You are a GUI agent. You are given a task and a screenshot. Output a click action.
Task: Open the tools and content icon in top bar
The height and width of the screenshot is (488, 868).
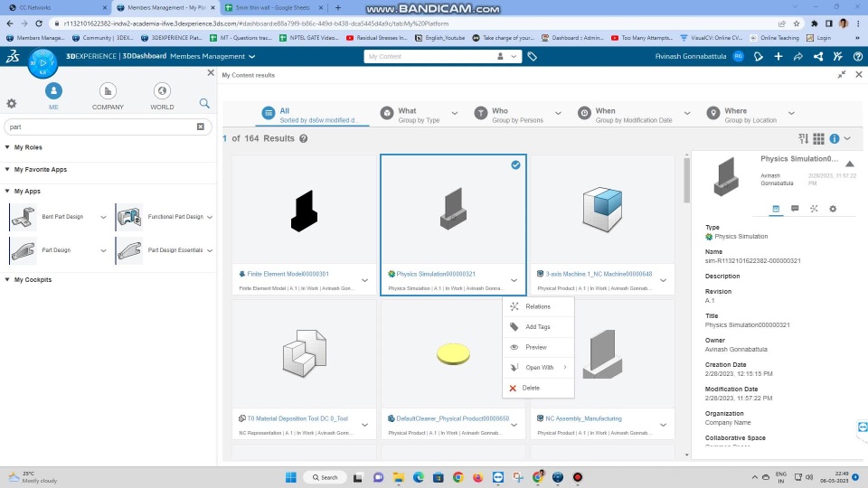coord(838,56)
